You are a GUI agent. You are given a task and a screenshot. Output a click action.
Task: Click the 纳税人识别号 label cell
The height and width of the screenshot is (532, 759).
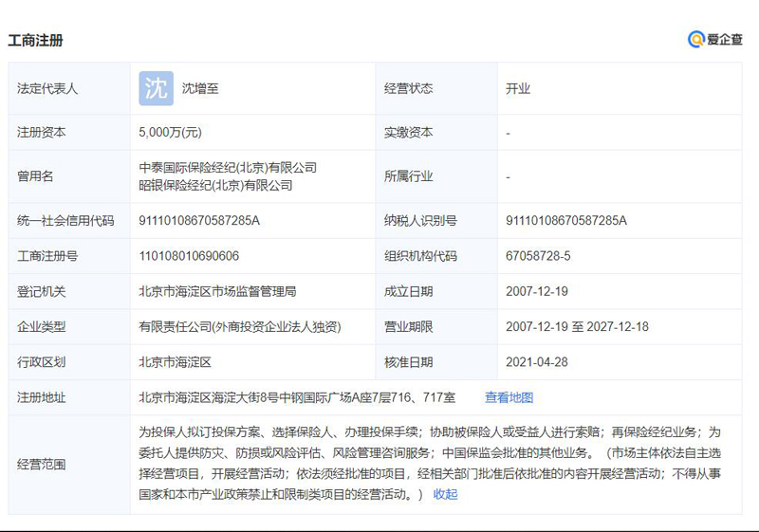pos(436,221)
